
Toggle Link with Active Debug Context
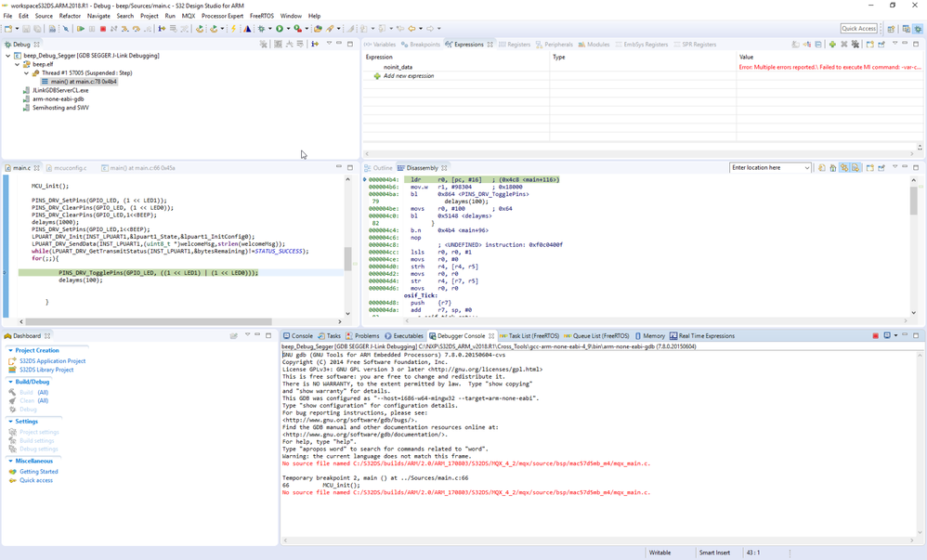(844, 168)
